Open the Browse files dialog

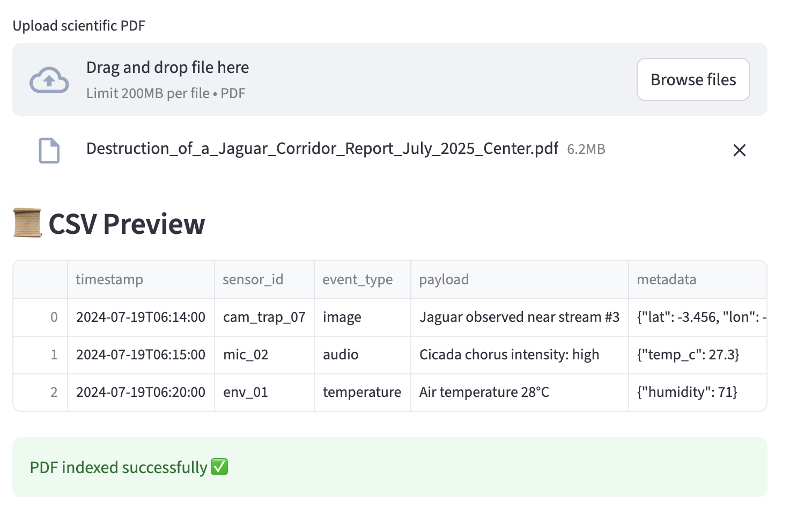pos(692,79)
